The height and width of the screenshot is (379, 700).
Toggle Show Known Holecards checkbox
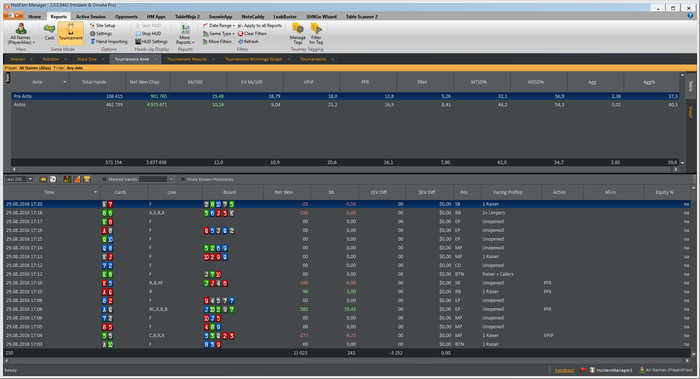tap(183, 179)
